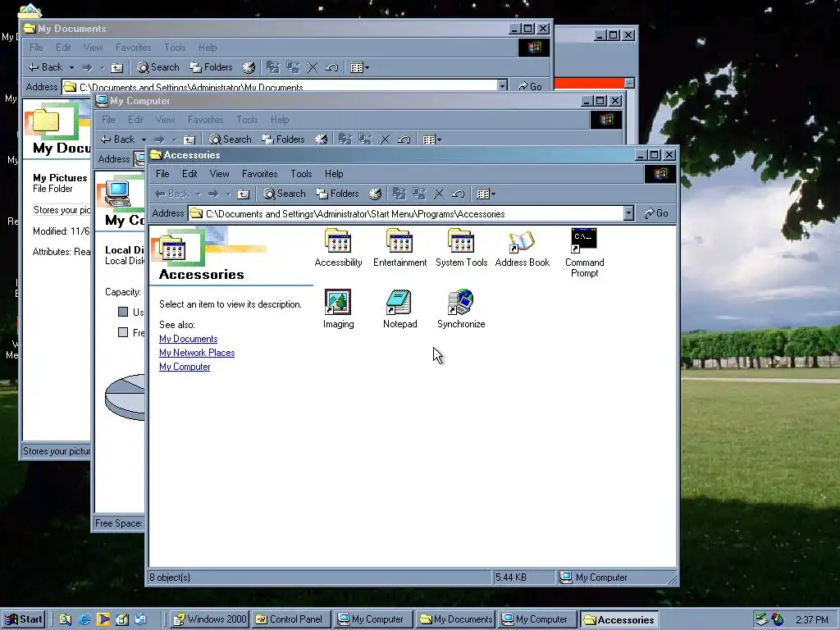Launch Windows Media Player from Quick Launch

[103, 619]
